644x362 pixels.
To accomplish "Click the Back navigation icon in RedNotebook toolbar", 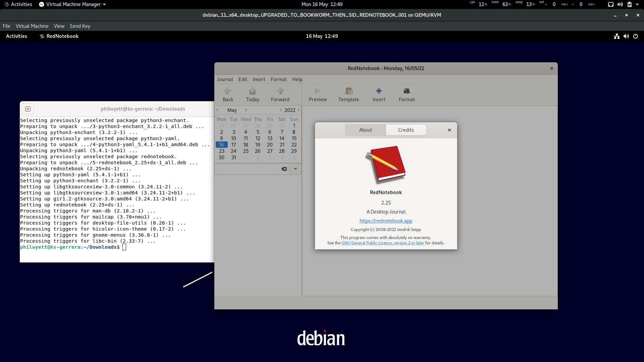I will click(228, 94).
